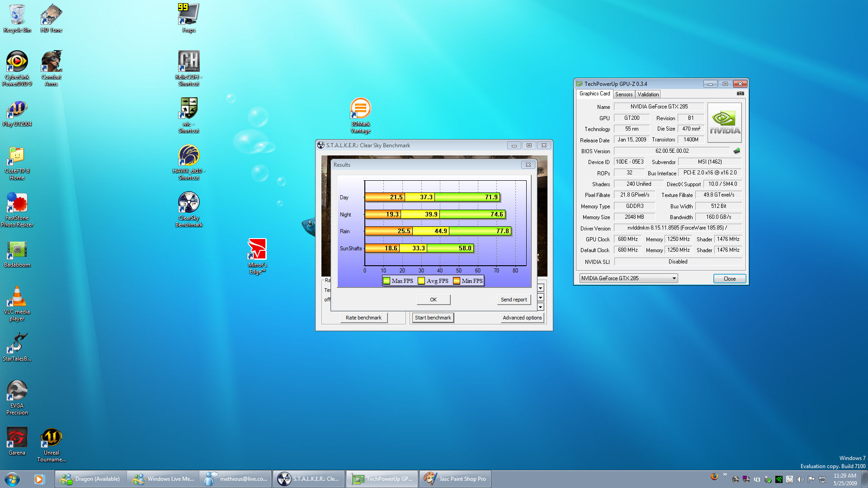Expand the middle benchmark dropdown arrow
868x488 pixels.
(x=540, y=297)
